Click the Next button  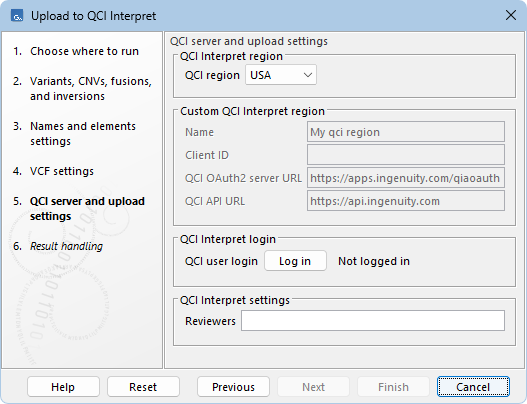tap(313, 387)
